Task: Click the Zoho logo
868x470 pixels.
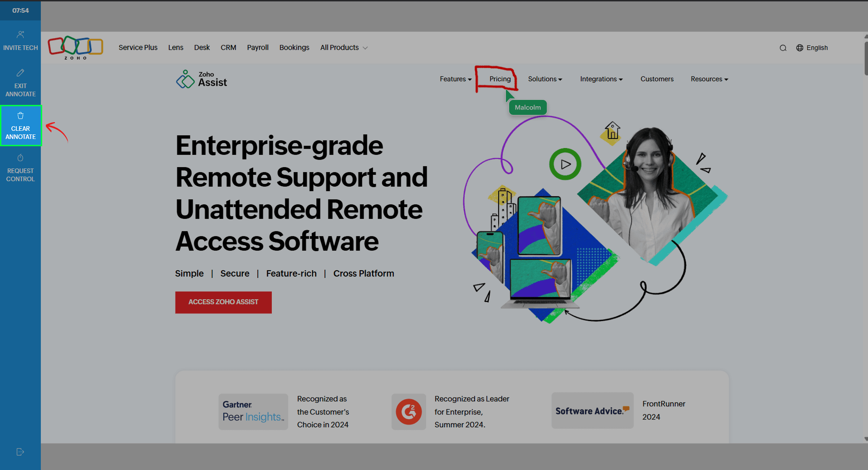Action: point(75,47)
